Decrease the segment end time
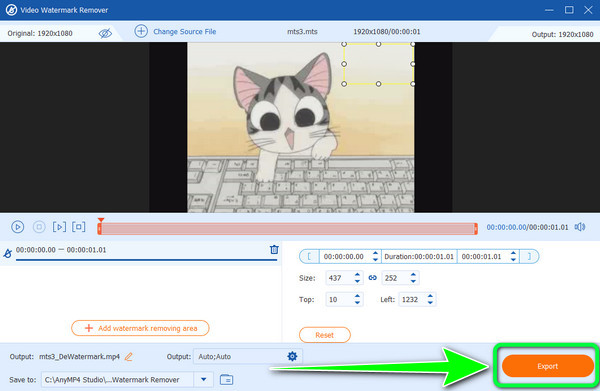 click(513, 260)
